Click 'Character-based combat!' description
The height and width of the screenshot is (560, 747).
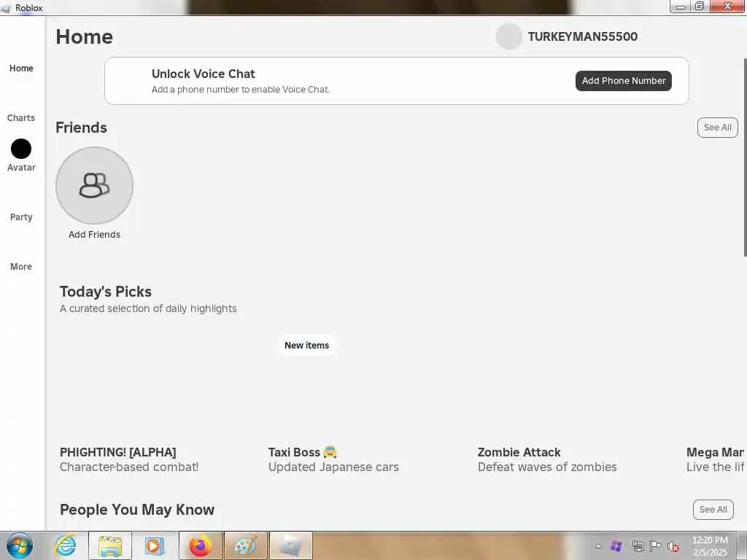pos(129,467)
